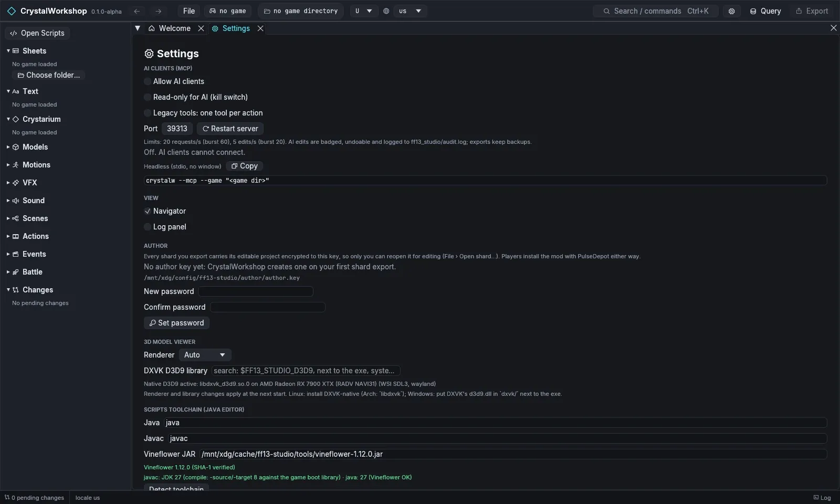Open the Renderer Auto dropdown
The width and height of the screenshot is (840, 504).
tap(205, 355)
